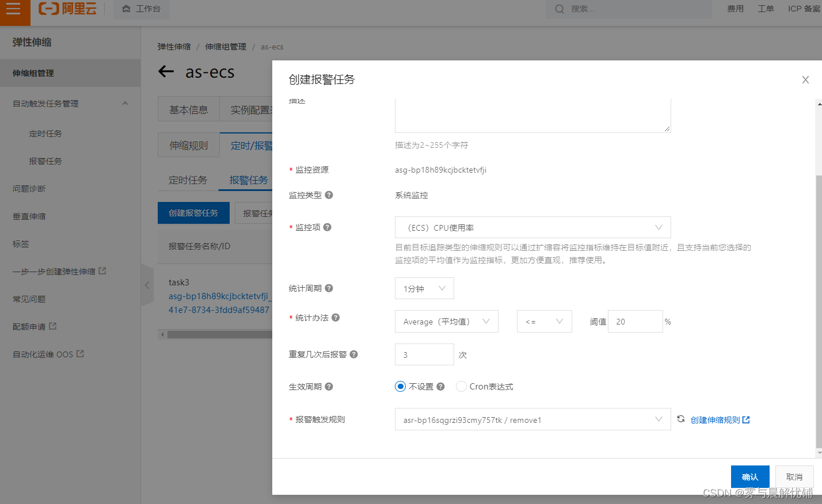Click 工作台 in top bar
822x504 pixels.
click(x=149, y=9)
